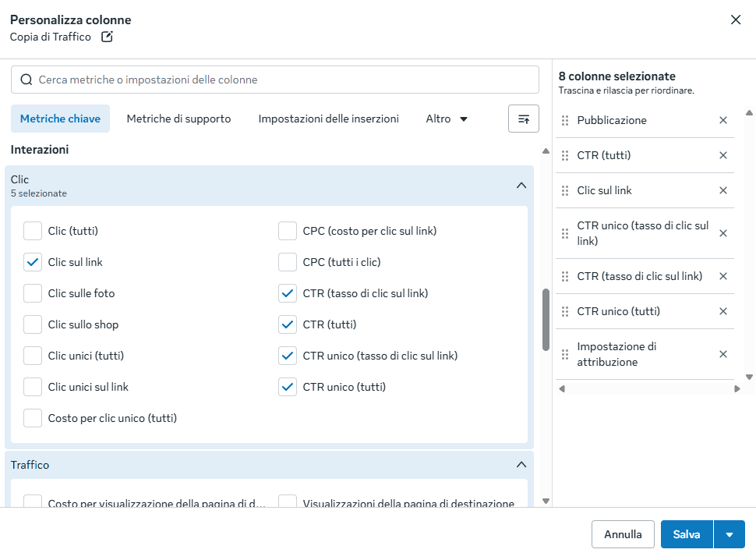Uncheck the CTR unico (tutti) checkbox
Screen dimensions: 756x560
tap(288, 387)
